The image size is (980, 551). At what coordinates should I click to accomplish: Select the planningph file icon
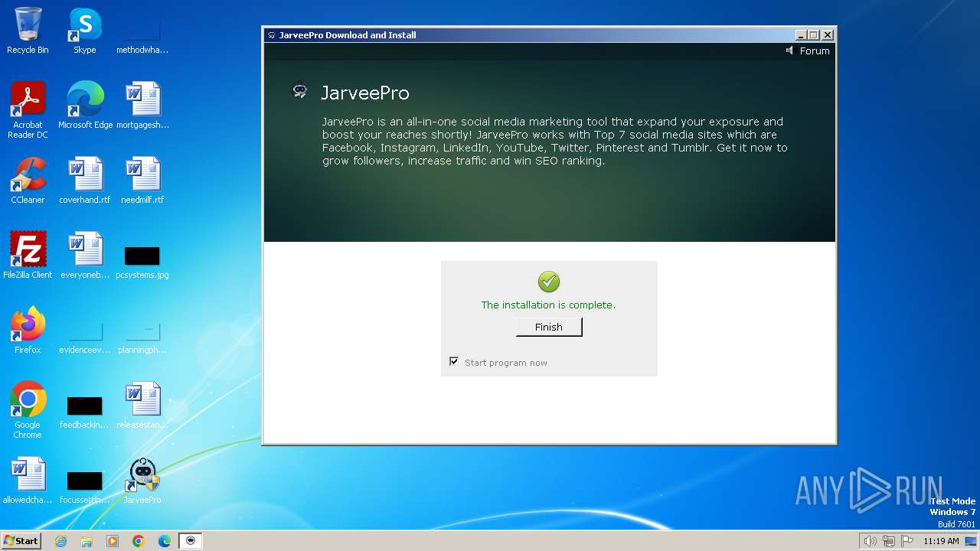142,337
